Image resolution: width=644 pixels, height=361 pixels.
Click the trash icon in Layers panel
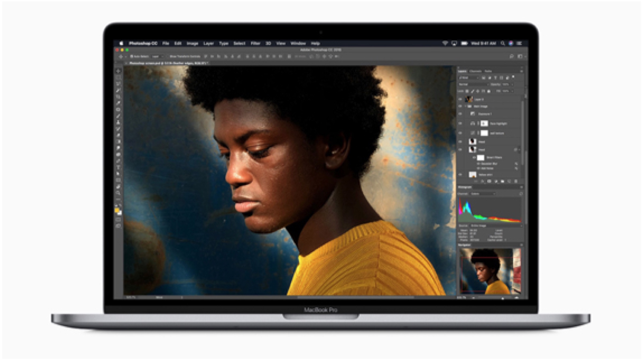[516, 181]
